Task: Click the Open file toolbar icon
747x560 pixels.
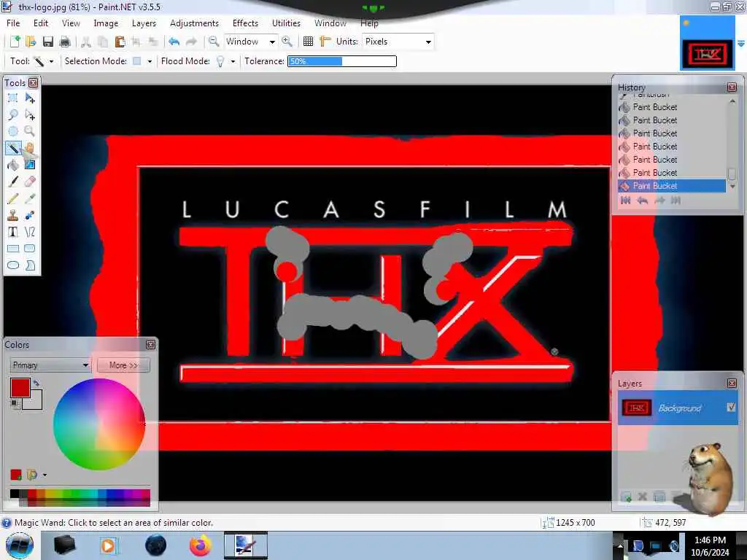Action: click(x=31, y=42)
